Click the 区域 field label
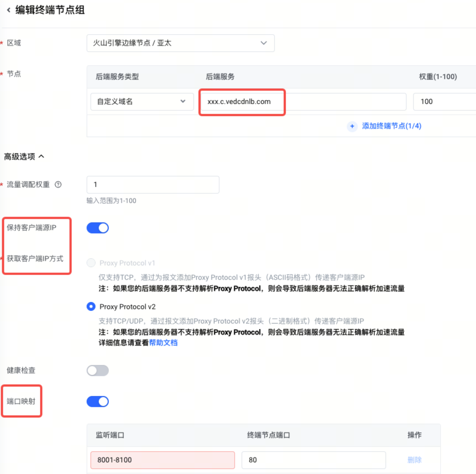 click(14, 43)
